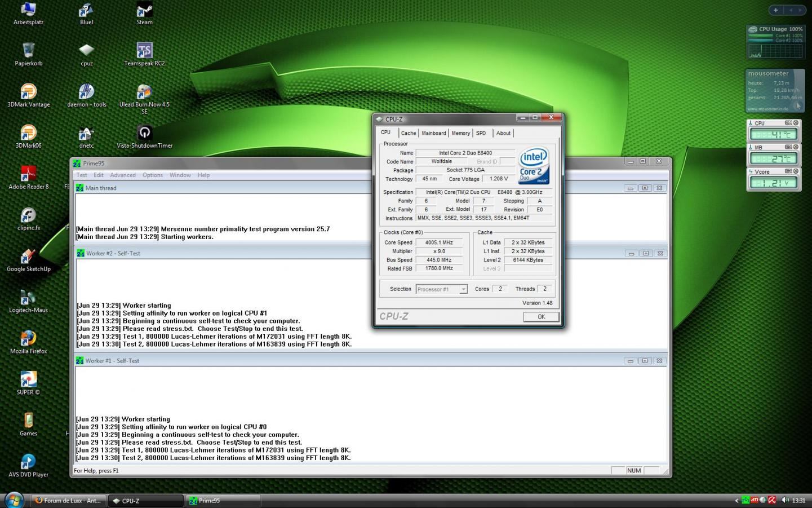Click OK button in CPU-Z
This screenshot has height=508, width=812.
click(x=541, y=317)
